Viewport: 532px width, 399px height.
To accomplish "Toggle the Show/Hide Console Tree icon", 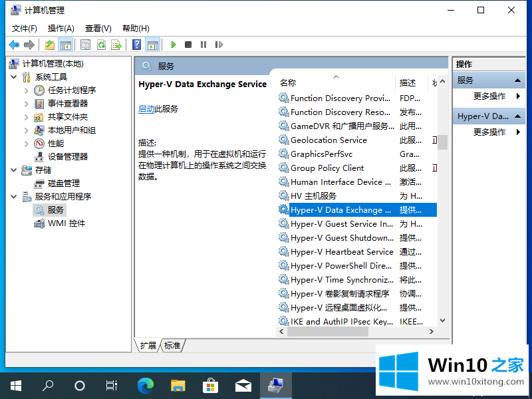I will (x=65, y=45).
